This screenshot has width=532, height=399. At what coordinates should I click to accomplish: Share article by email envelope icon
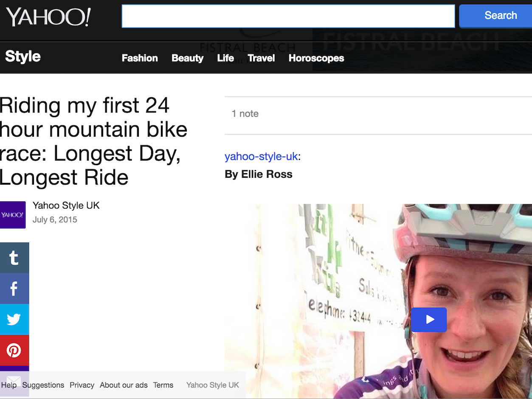pyautogui.click(x=14, y=381)
